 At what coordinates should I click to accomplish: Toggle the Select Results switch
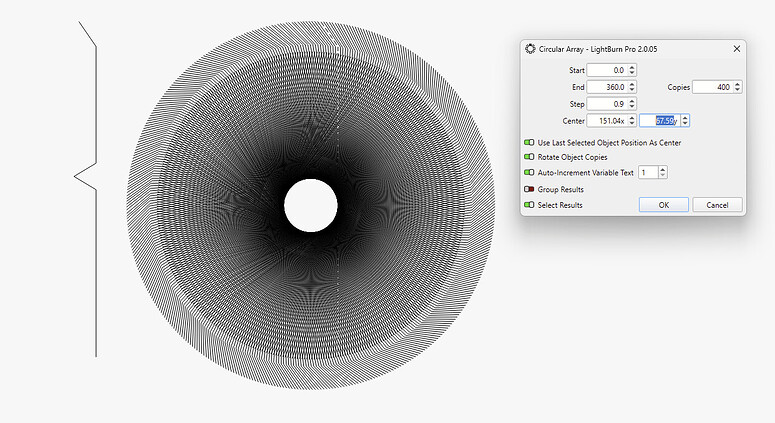tap(529, 205)
